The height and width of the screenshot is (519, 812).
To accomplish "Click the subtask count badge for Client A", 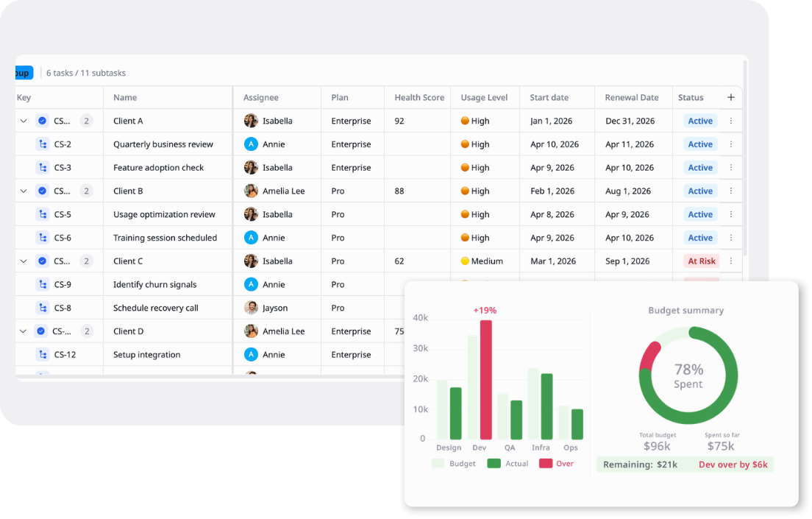I will pos(87,121).
